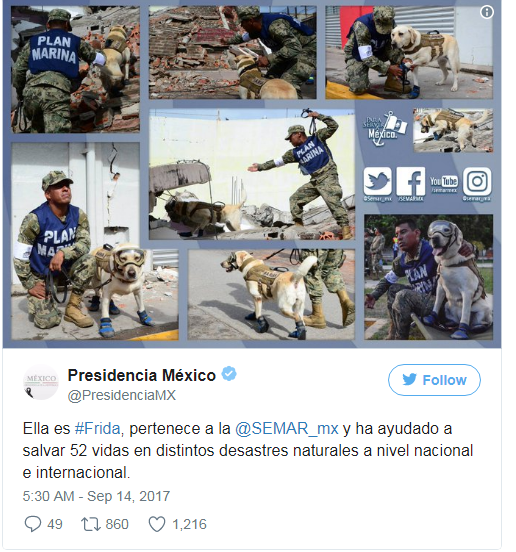Open photo of dog wearing goggles beside kneeling marine

tap(94, 241)
